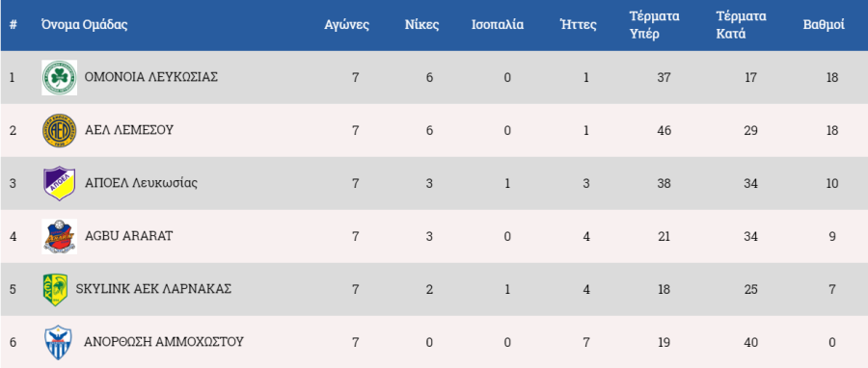The width and height of the screenshot is (868, 368).
Task: Click the Ισοπαλία column header
Action: click(498, 25)
